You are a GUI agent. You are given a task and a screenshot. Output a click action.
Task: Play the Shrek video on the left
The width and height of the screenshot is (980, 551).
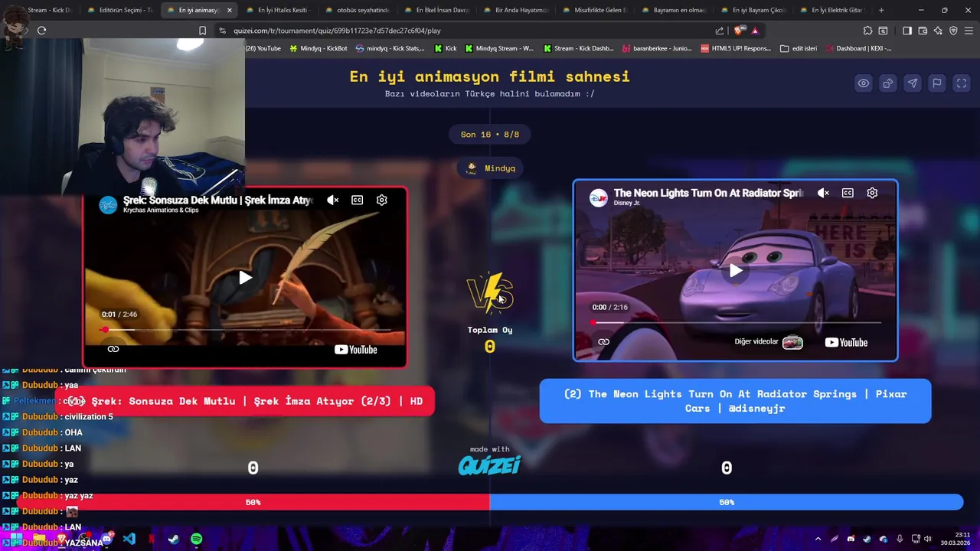tap(245, 278)
